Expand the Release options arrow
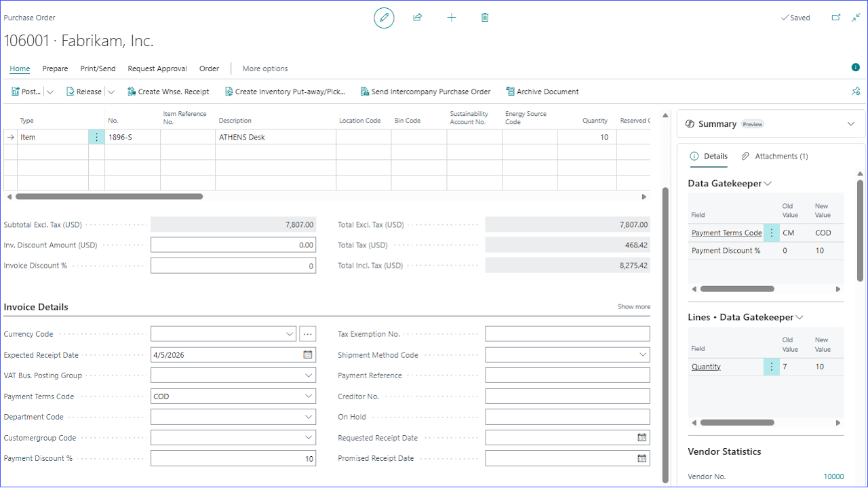The width and height of the screenshot is (868, 488). [111, 91]
